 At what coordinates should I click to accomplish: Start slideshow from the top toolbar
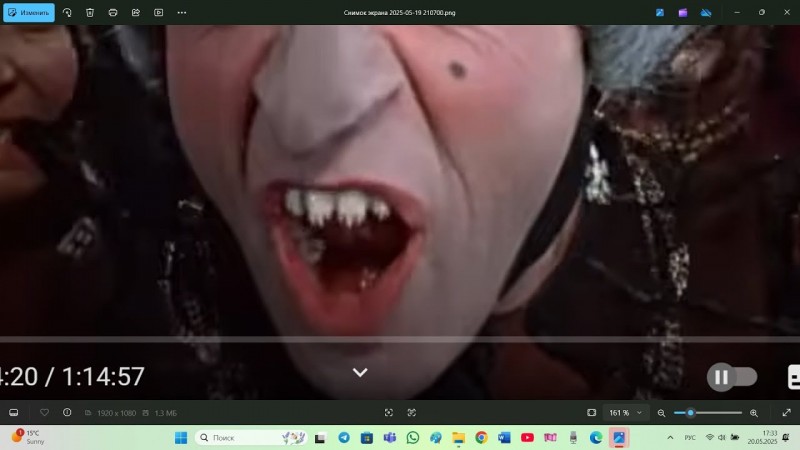tap(158, 12)
